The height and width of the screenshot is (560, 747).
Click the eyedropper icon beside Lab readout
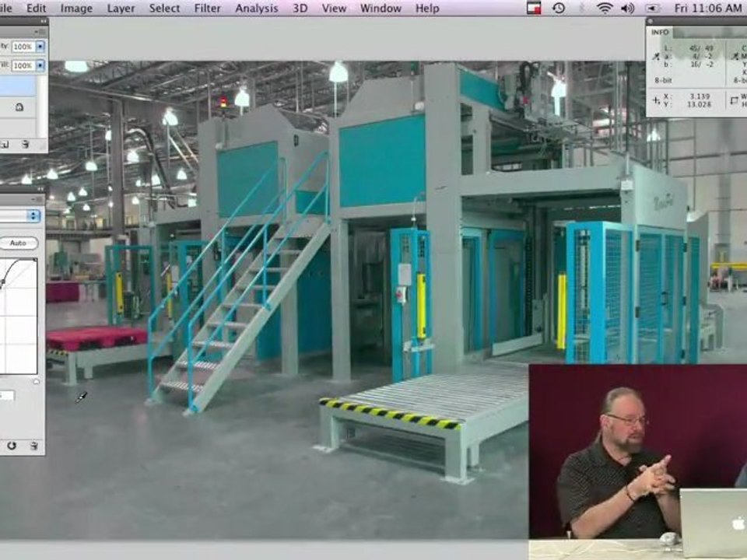[656, 57]
